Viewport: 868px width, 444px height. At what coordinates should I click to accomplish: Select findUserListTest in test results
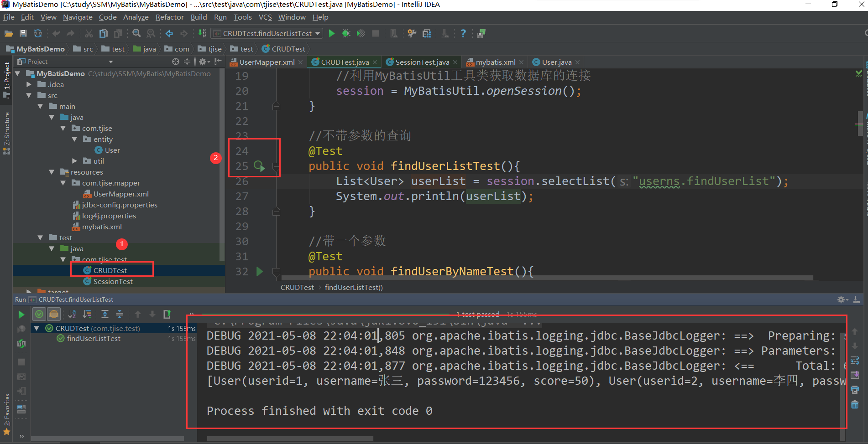pyautogui.click(x=94, y=338)
